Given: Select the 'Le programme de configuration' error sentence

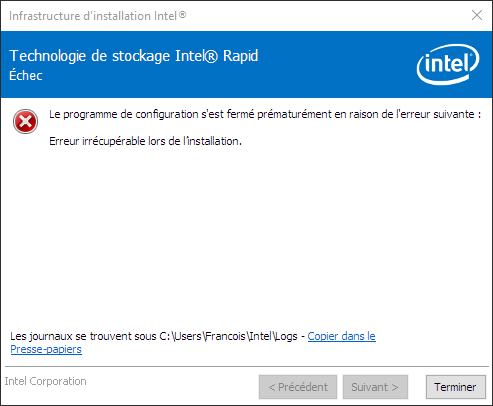Looking at the screenshot, I should click(265, 114).
